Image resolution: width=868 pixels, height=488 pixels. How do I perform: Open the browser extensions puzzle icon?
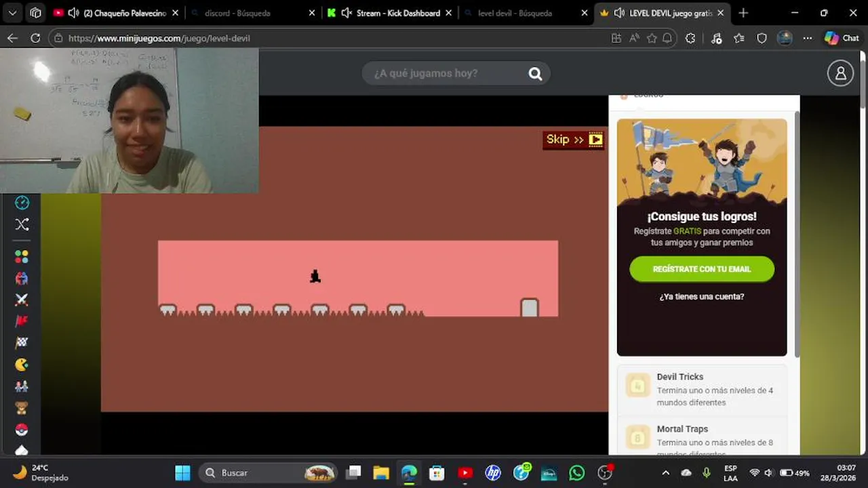[x=690, y=39]
